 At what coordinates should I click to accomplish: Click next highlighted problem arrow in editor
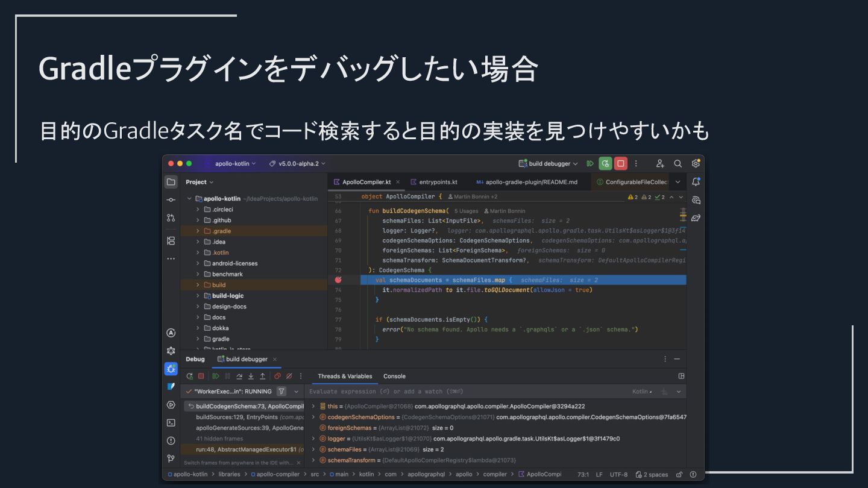(681, 197)
